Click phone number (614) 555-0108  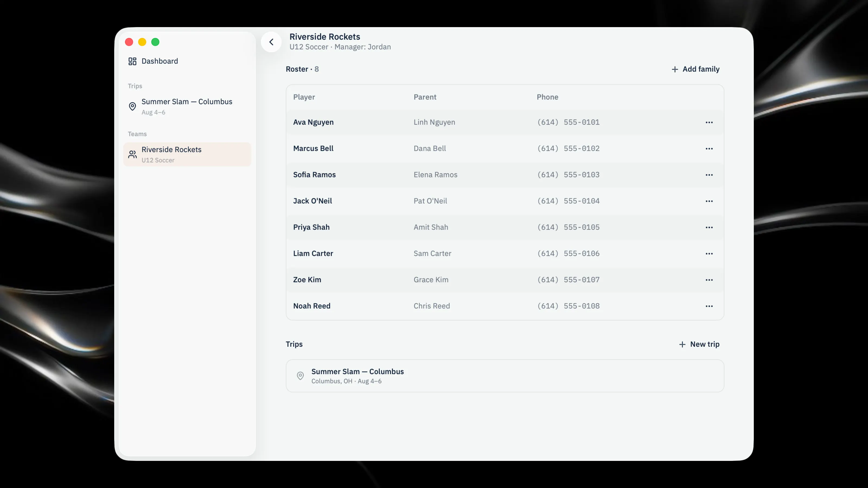point(569,306)
